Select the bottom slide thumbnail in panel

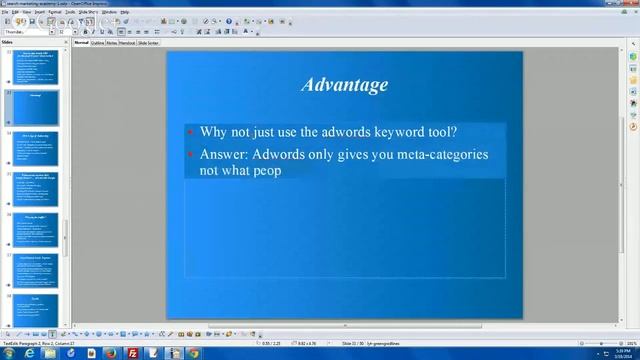coord(36,310)
